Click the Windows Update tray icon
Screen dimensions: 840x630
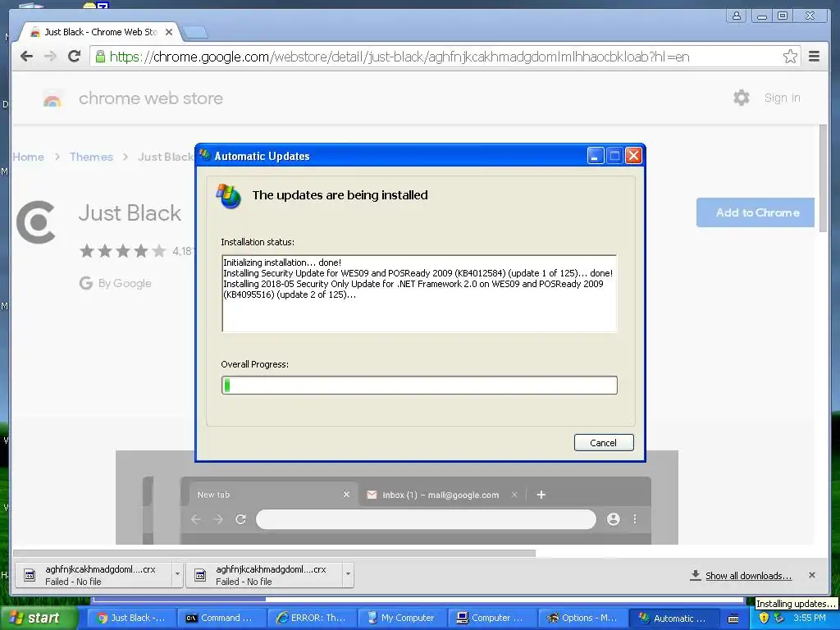point(779,618)
